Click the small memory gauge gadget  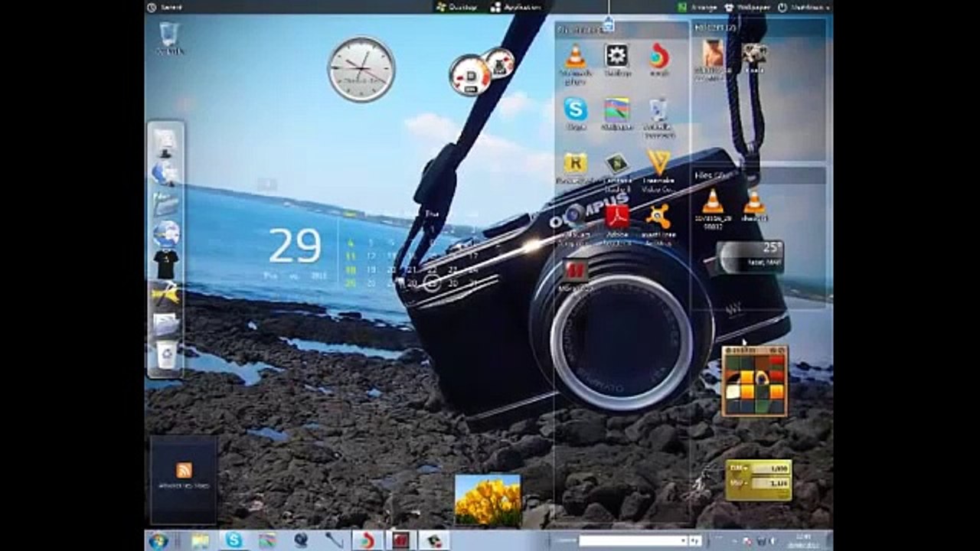click(500, 63)
